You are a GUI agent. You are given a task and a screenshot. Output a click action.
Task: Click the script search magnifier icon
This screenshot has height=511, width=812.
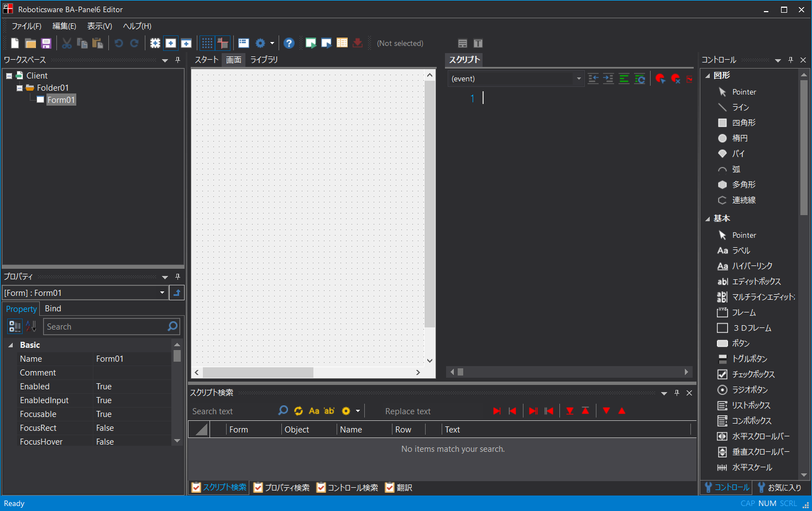(283, 411)
